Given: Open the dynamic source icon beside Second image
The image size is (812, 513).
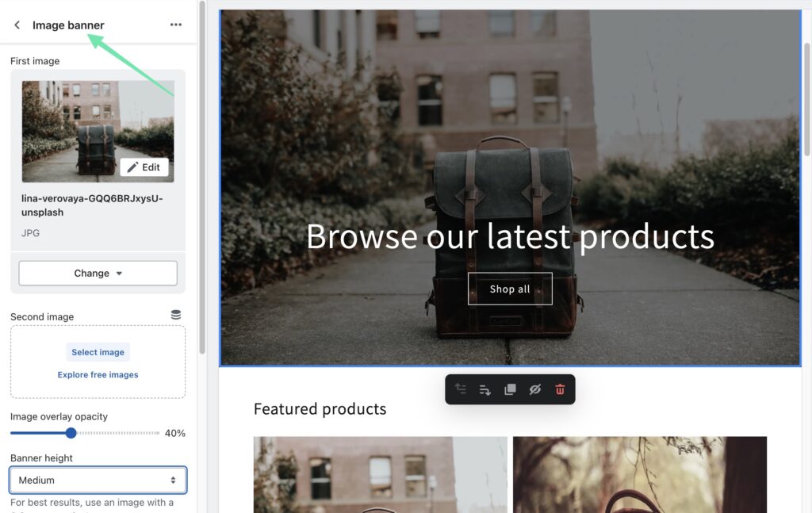Looking at the screenshot, I should click(x=176, y=314).
